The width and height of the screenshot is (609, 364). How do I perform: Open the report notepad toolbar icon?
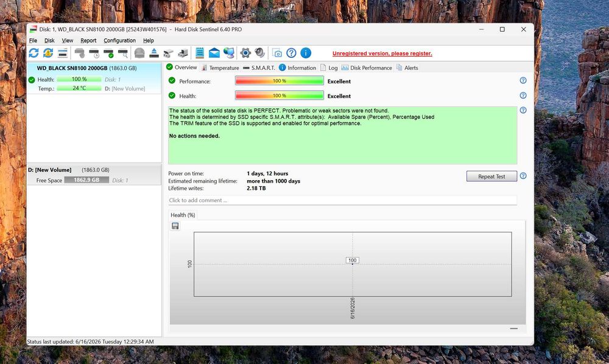[200, 53]
